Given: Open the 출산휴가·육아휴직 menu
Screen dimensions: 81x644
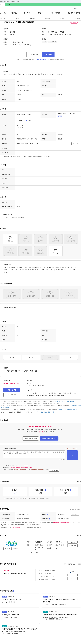Looking at the screenshot, I should (x=74, y=13).
